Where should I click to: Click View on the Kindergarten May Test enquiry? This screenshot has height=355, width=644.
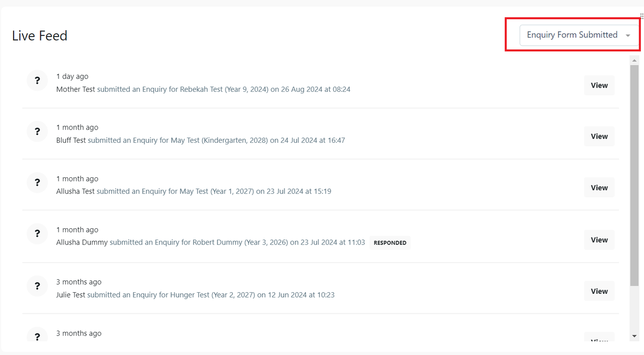pyautogui.click(x=599, y=136)
